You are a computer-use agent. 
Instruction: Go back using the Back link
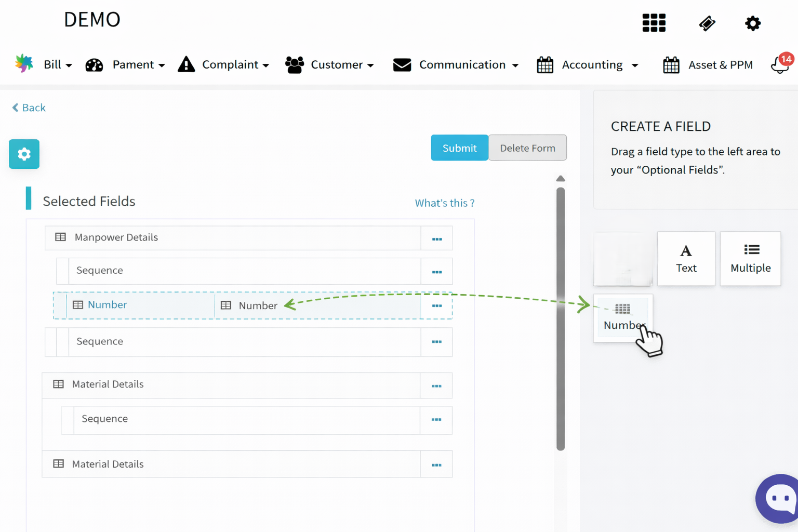point(29,108)
